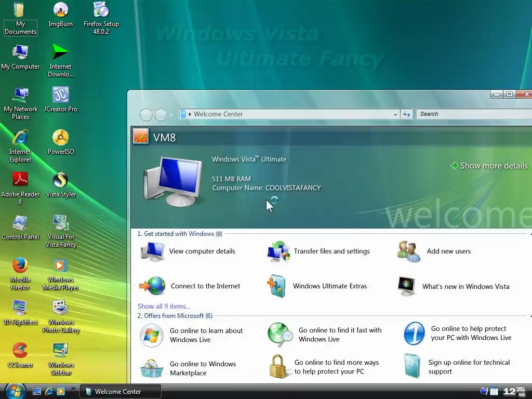Screen dimensions: 532x399
Task: Launch JCreator Pro desktop shortcut
Action: [60, 100]
